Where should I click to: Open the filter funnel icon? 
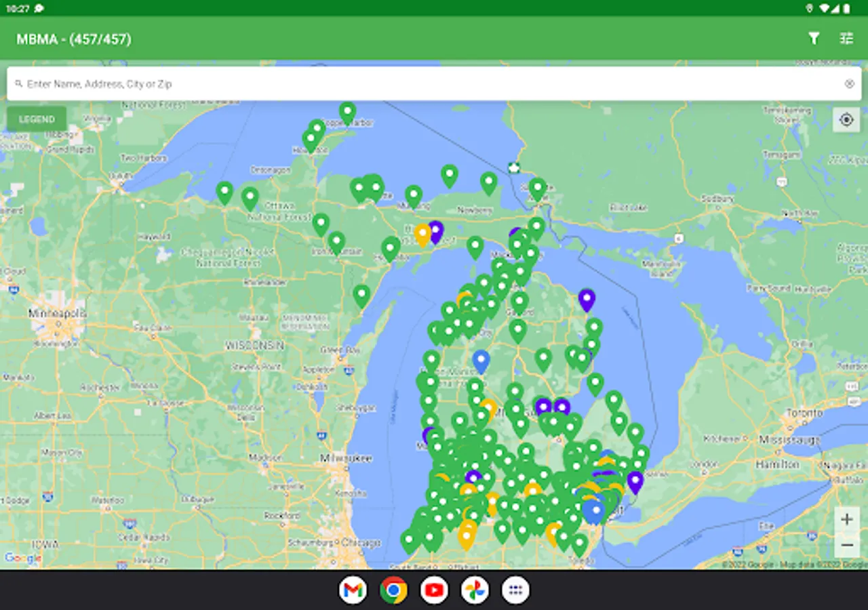click(814, 39)
